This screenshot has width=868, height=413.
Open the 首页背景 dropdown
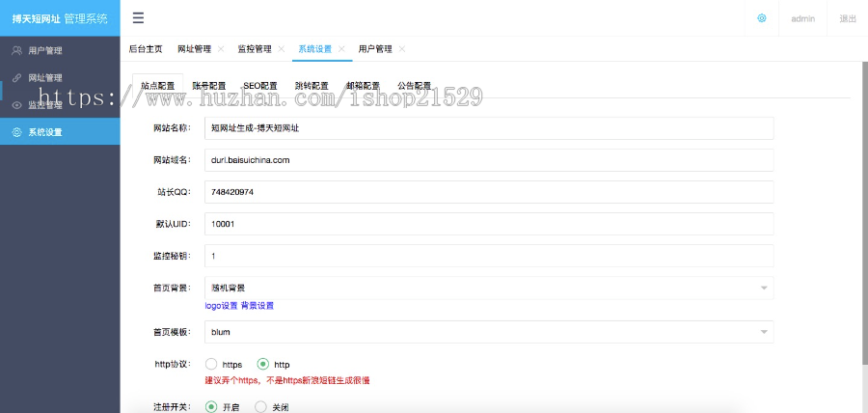tap(489, 288)
